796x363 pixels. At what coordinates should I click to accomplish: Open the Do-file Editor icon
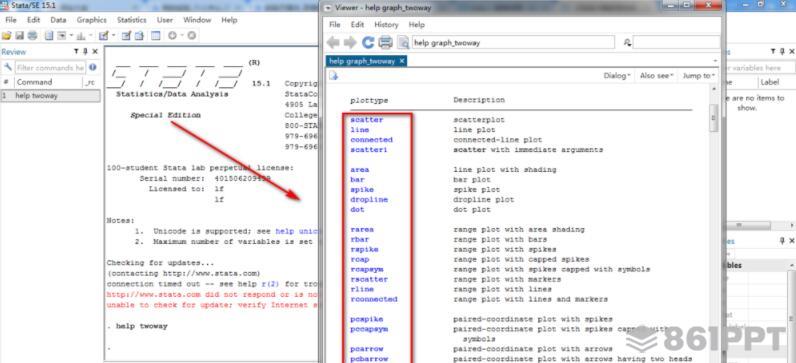[103, 35]
